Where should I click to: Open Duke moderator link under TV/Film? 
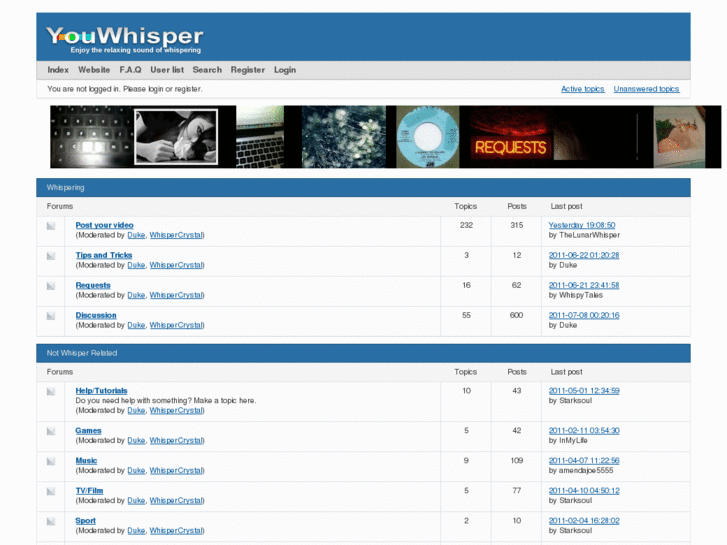coord(136,501)
